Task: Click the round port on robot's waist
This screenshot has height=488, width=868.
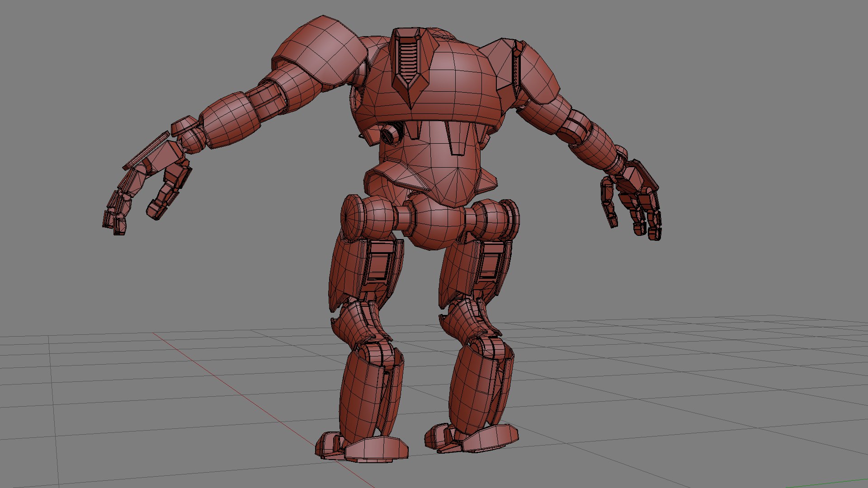Action: point(390,134)
